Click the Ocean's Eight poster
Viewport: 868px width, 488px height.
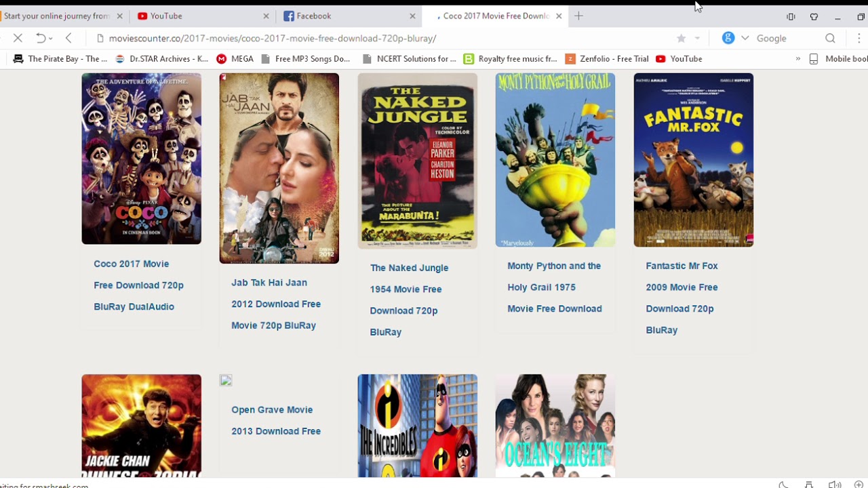tap(555, 426)
